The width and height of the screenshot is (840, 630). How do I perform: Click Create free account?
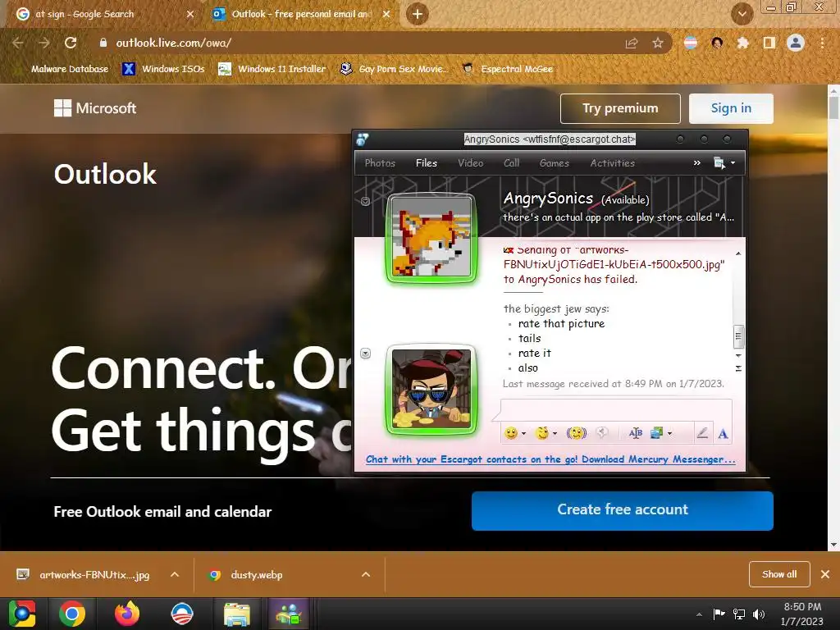(x=622, y=510)
